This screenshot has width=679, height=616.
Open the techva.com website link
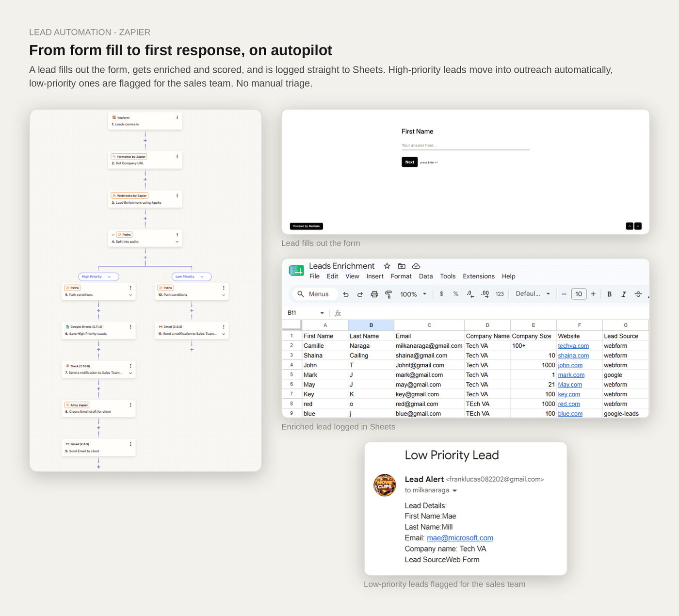pos(573,346)
